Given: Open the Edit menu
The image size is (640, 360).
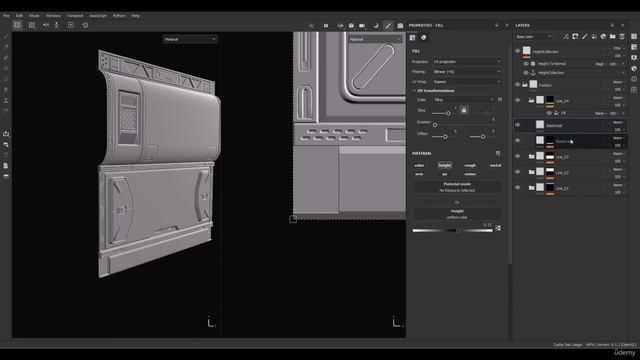Looking at the screenshot, I should coord(19,16).
